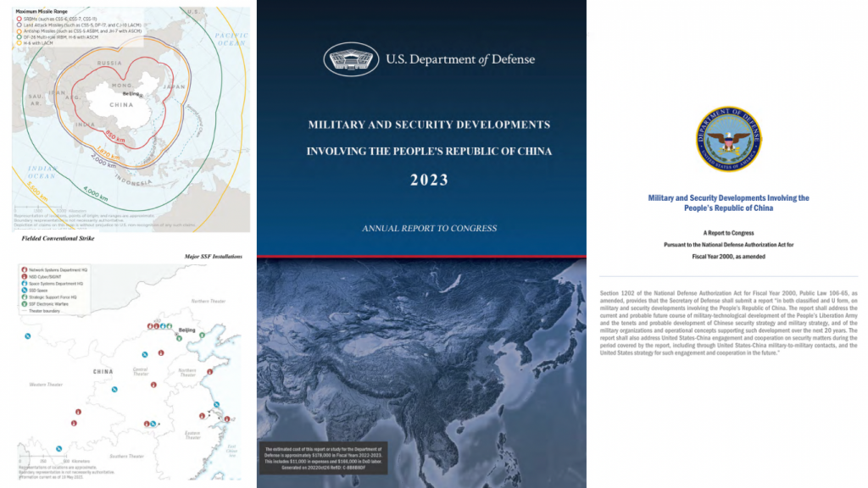The width and height of the screenshot is (868, 488).
Task: Click the satellite map image of Asia
Action: 421,373
